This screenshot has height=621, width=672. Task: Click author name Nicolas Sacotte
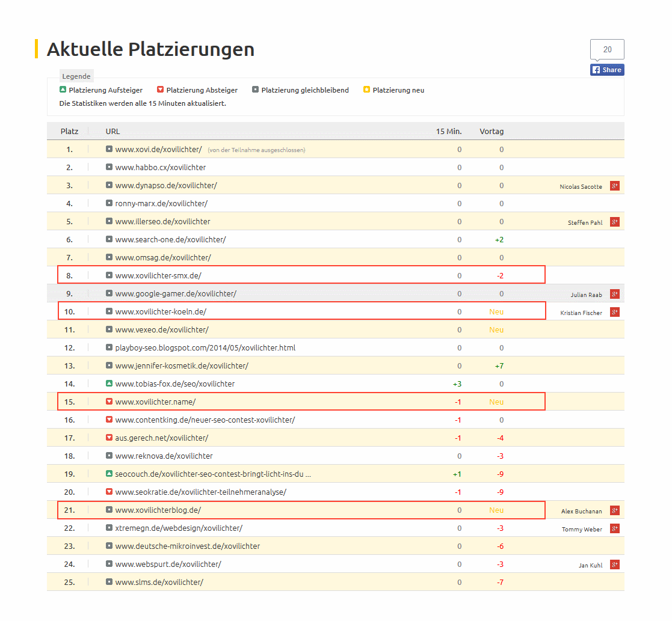(x=581, y=186)
